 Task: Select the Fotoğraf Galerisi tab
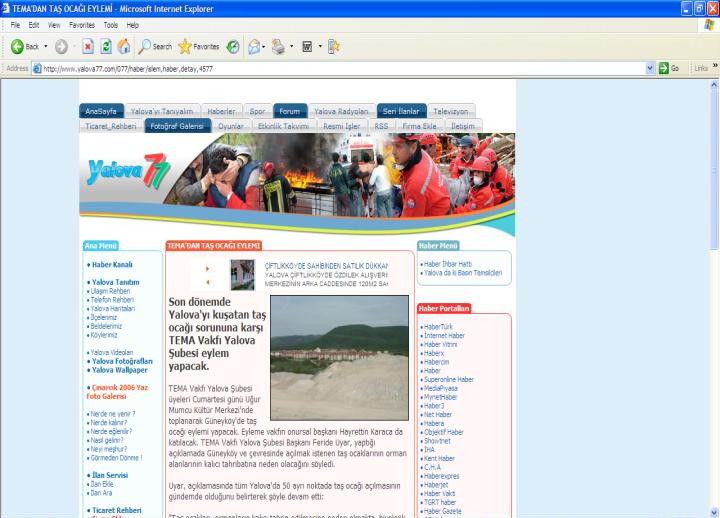(177, 126)
